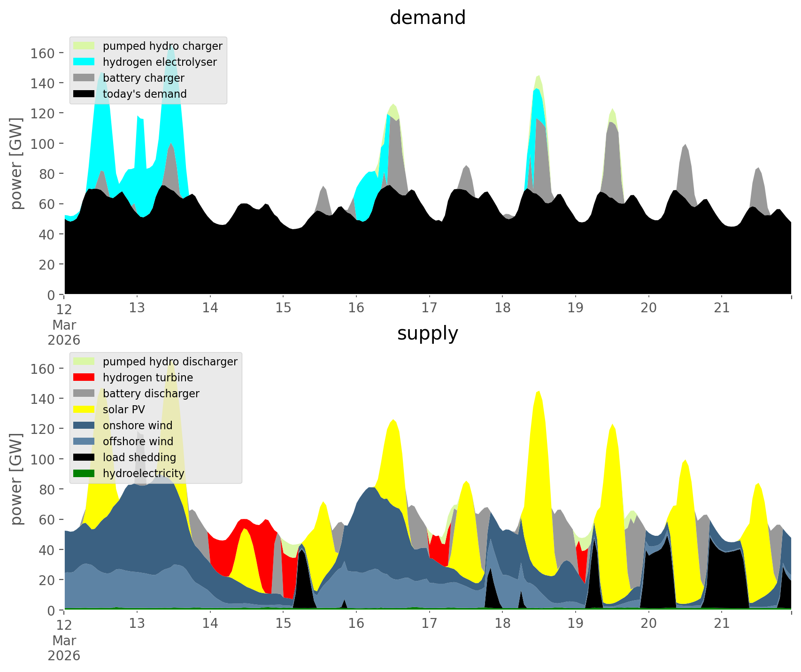Click the red hydrogen turbine legend swatch
This screenshot has width=801, height=672.
point(84,378)
